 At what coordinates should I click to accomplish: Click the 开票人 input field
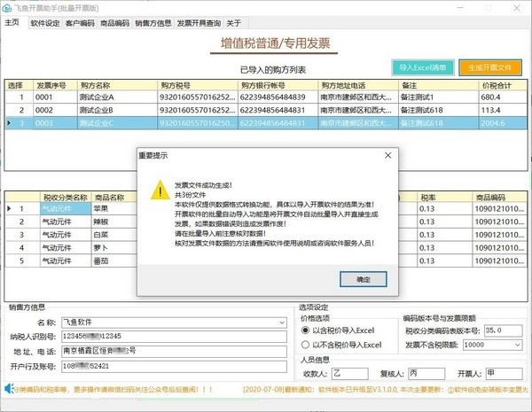pos(504,373)
